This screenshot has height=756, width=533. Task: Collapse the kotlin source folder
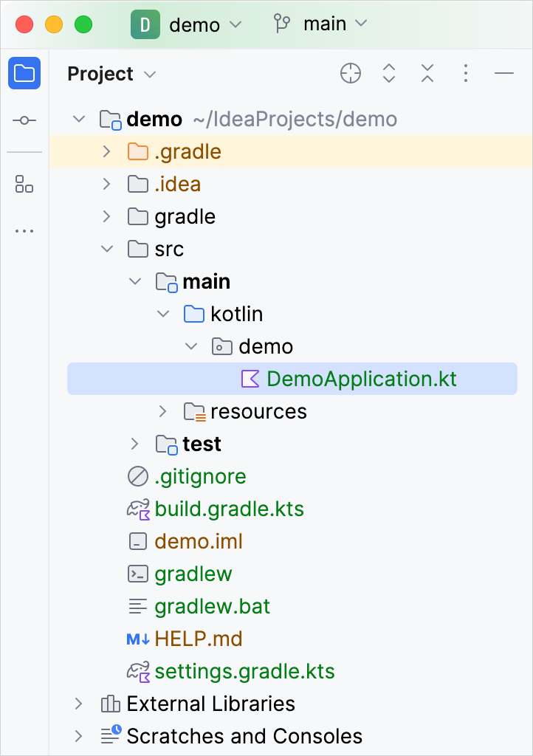click(x=163, y=314)
